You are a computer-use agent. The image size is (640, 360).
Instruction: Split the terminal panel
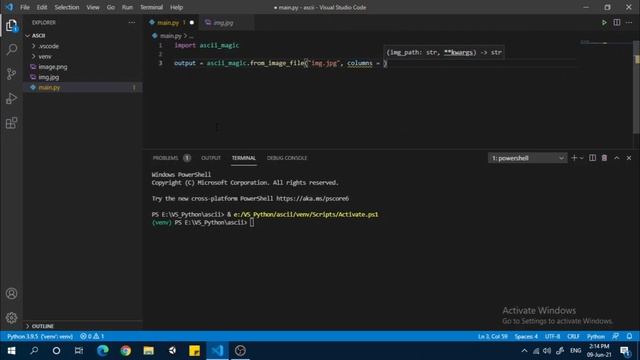[592, 158]
